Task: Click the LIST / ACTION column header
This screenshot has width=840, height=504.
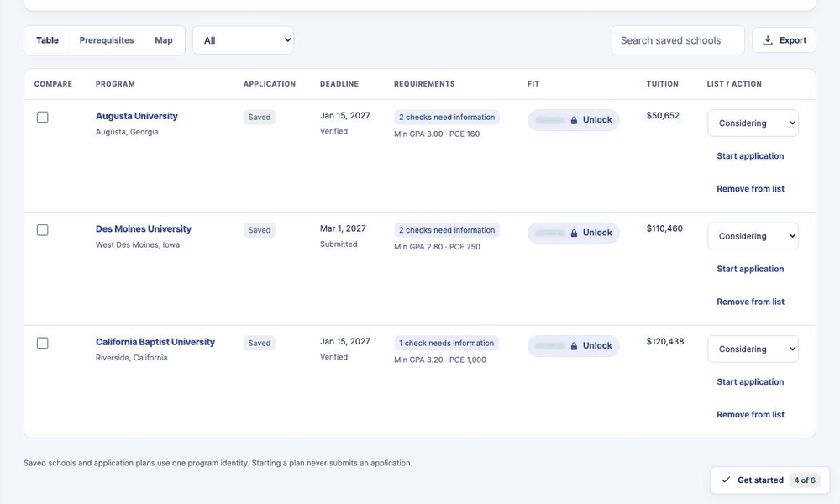Action: click(x=734, y=84)
